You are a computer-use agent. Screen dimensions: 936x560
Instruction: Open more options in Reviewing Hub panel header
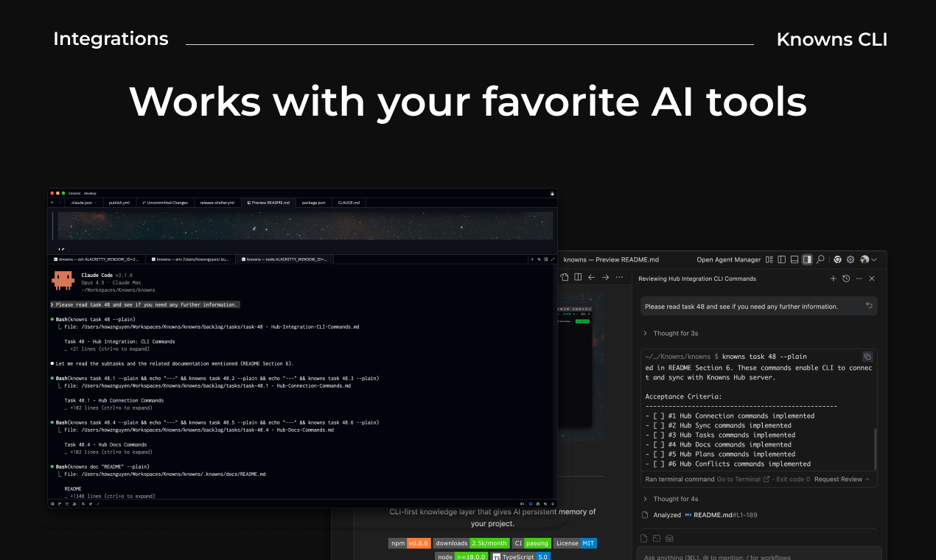(x=859, y=279)
